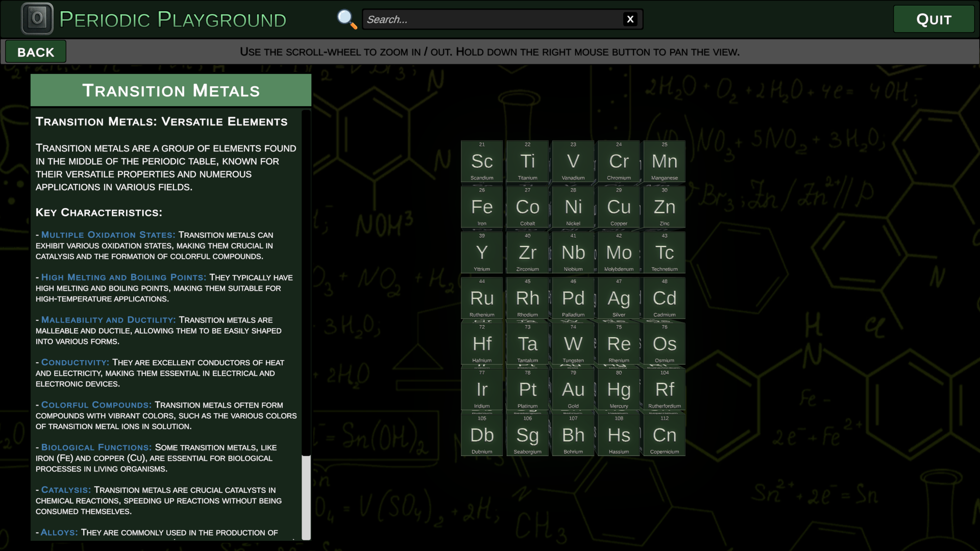Select the Scandium (Sc) element tile

pos(482,161)
